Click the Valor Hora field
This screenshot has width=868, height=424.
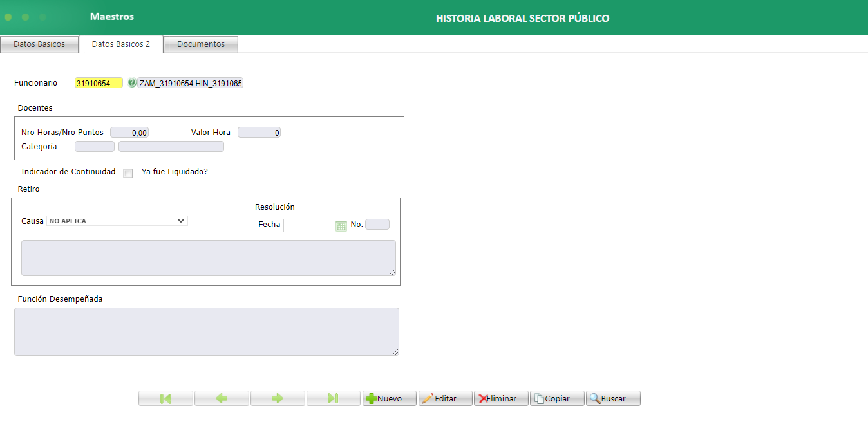click(x=259, y=133)
